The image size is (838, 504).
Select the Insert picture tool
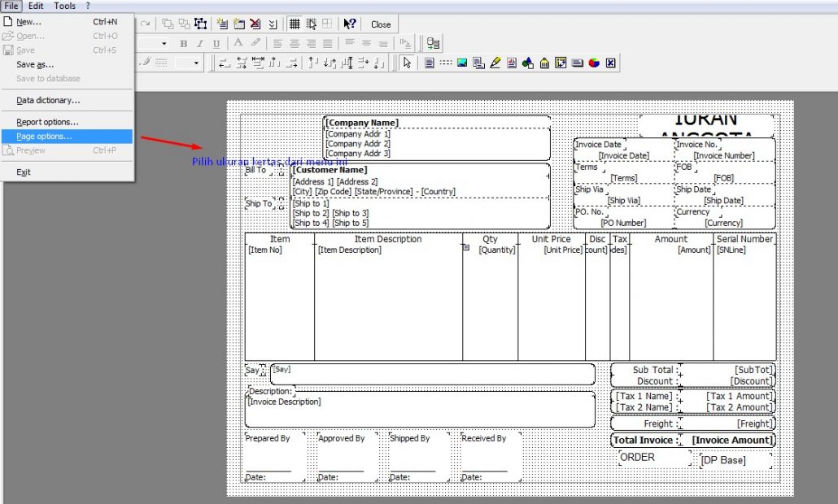[x=462, y=63]
